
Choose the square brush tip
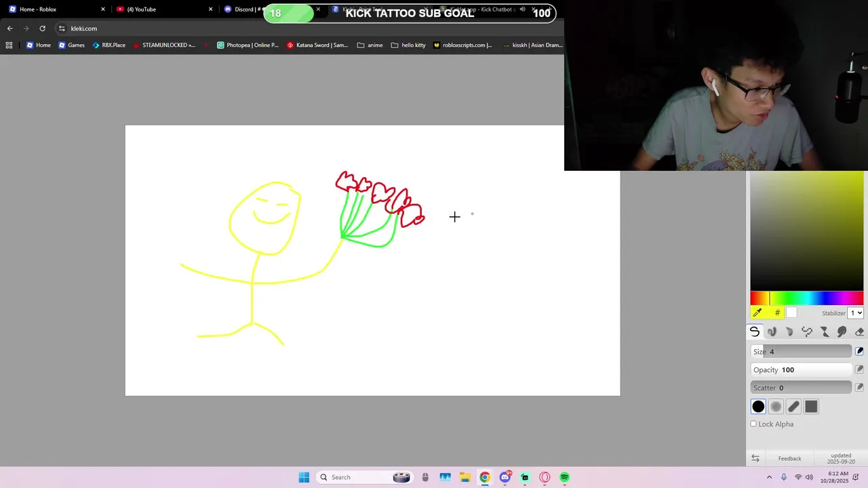811,407
